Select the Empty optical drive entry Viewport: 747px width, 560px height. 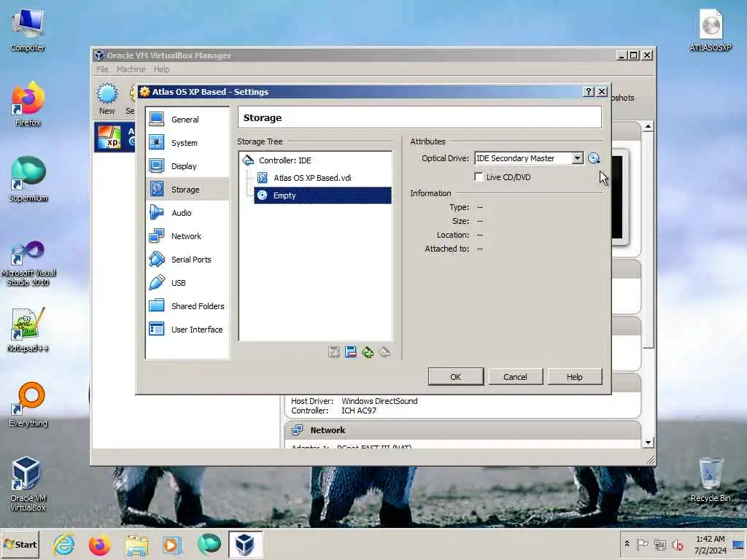322,195
